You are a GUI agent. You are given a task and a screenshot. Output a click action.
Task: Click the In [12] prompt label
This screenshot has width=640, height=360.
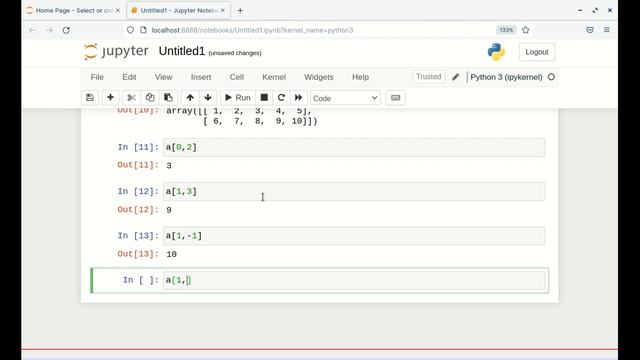click(138, 192)
